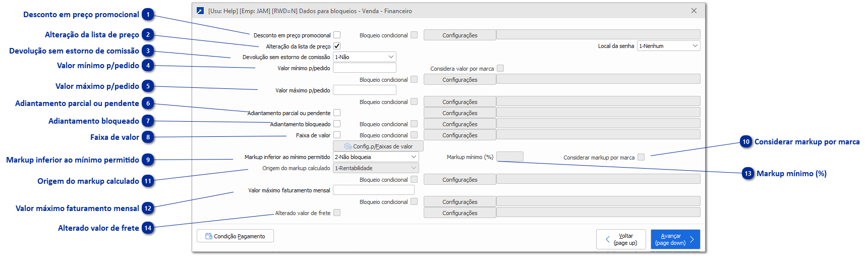Check the Faixa de valor box
Viewport: 868px width, 260px height.
(337, 135)
